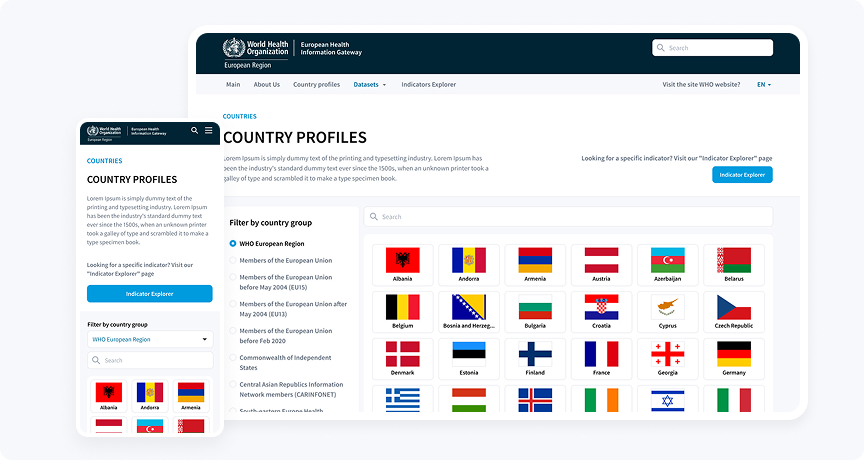
Task: Follow the Visit the site WHO website link
Action: point(701,85)
